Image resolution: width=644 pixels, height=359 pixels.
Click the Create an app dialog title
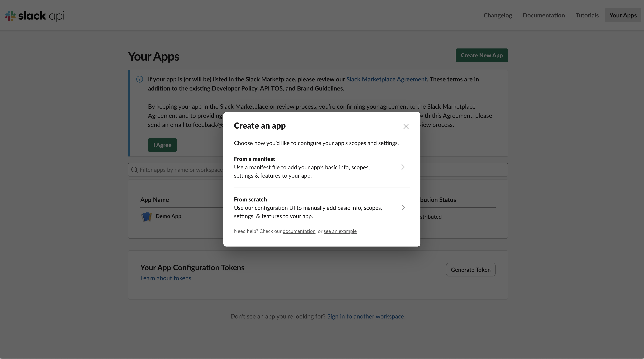[260, 126]
